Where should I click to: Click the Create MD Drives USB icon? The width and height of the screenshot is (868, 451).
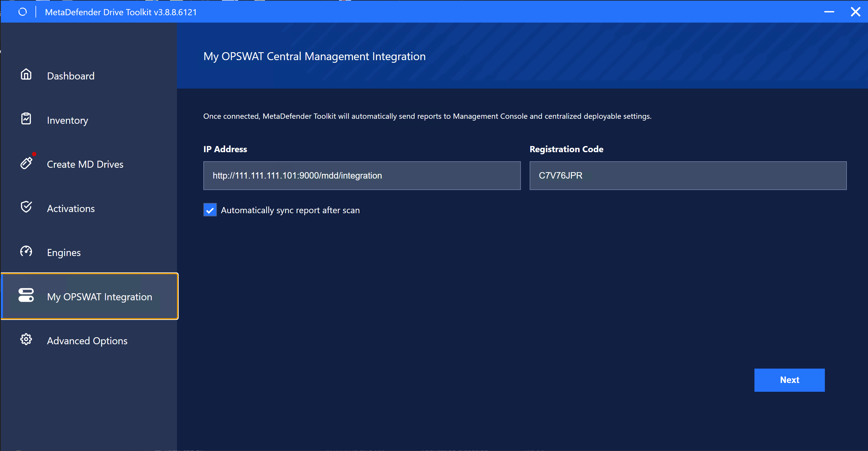pos(26,163)
